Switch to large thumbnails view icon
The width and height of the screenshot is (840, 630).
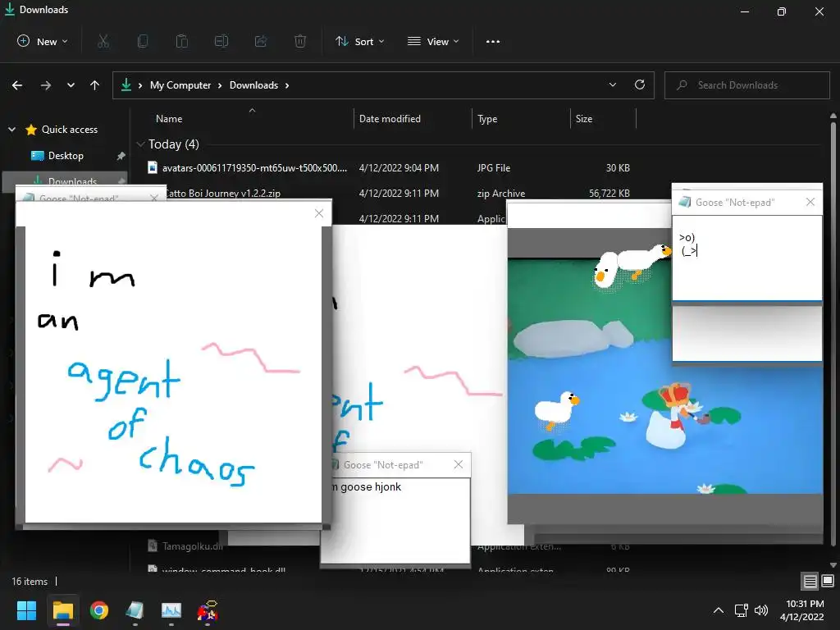click(x=828, y=581)
